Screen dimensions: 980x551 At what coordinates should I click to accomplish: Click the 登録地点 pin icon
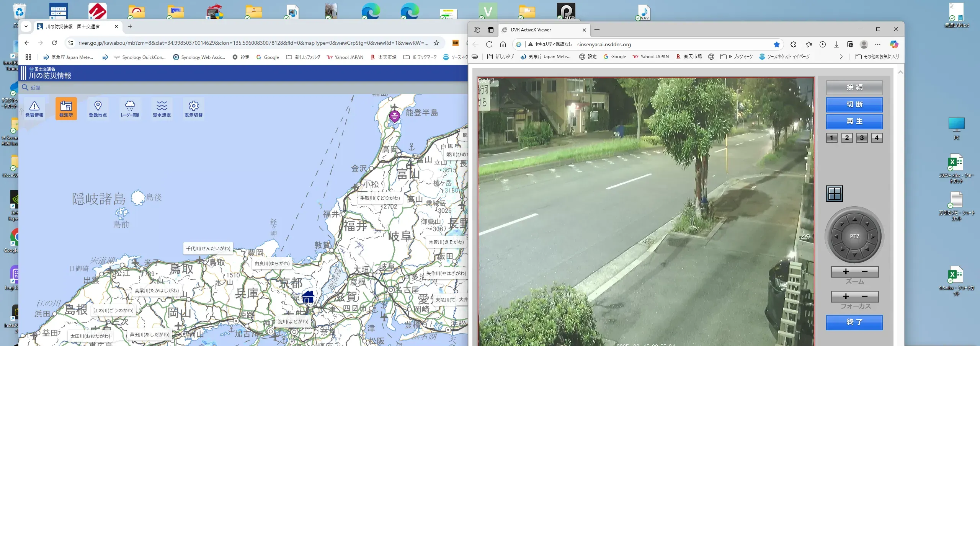point(98,109)
